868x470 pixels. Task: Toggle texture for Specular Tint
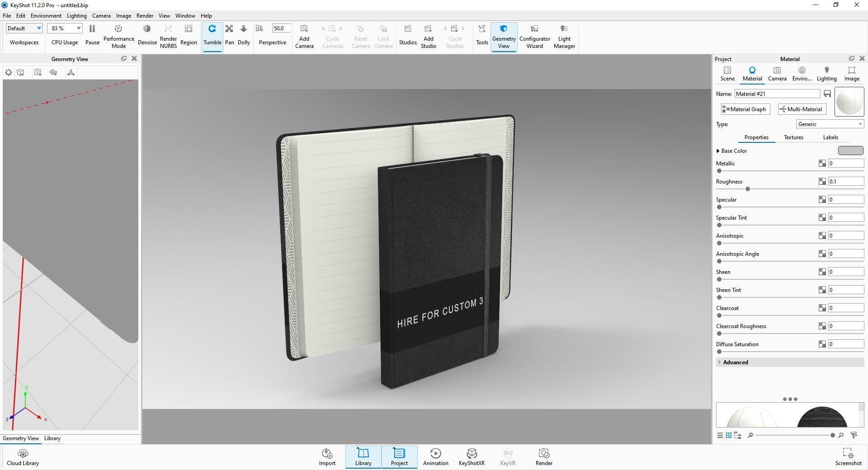(x=822, y=218)
